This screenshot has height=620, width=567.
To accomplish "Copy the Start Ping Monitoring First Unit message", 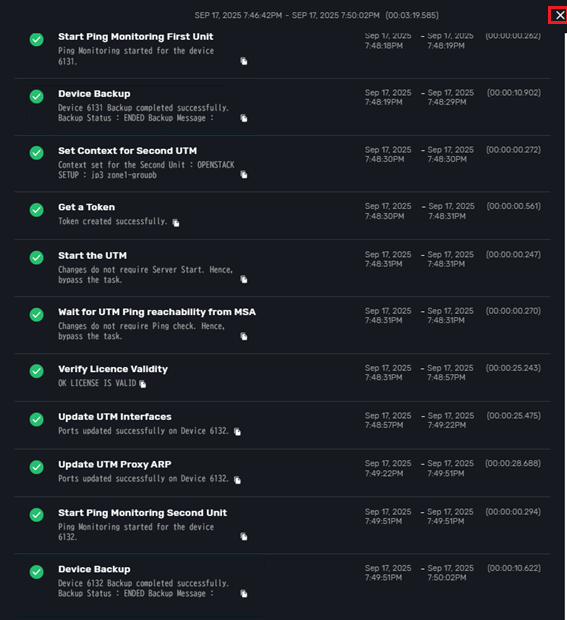I will (244, 61).
